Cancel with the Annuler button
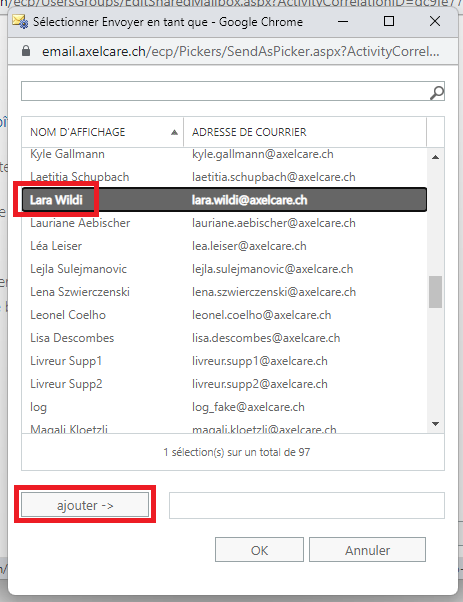 367,550
